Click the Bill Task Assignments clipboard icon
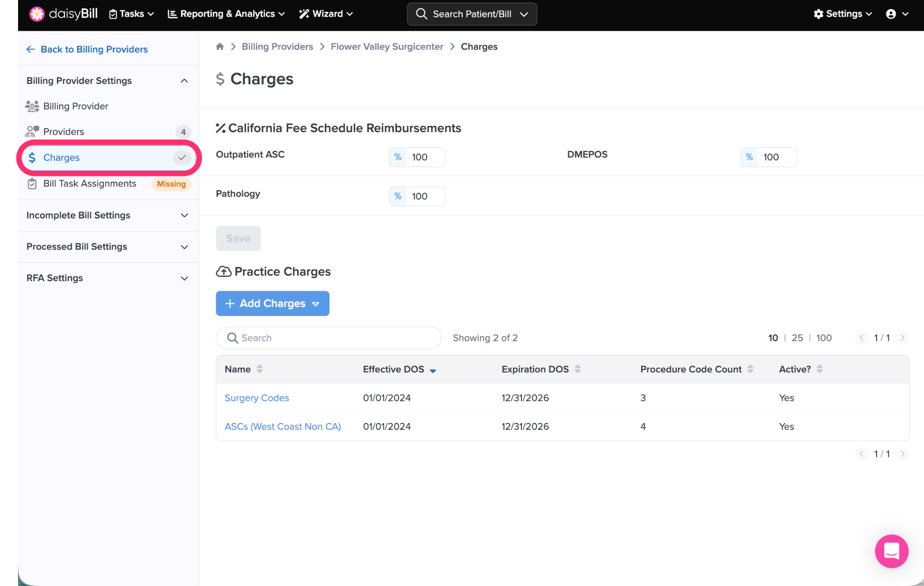The image size is (924, 586). tap(32, 184)
